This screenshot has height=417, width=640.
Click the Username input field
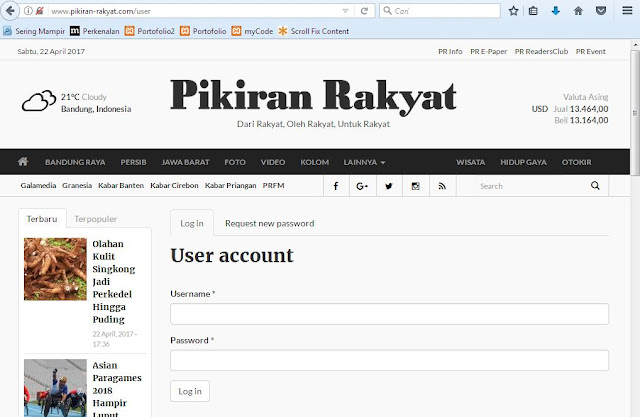point(389,314)
